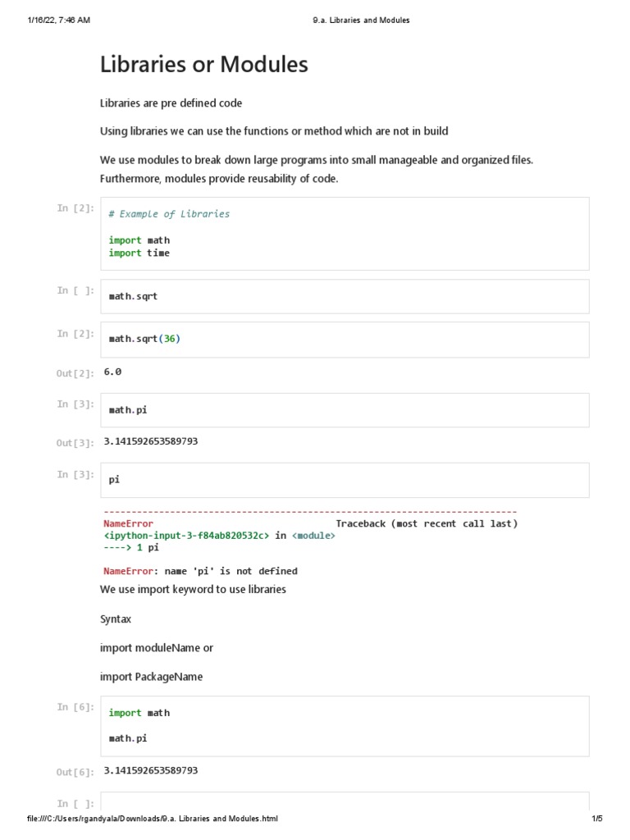Viewport: 630px width, 840px height.
Task: Click the Out[3] prompt label
Action: tap(75, 443)
